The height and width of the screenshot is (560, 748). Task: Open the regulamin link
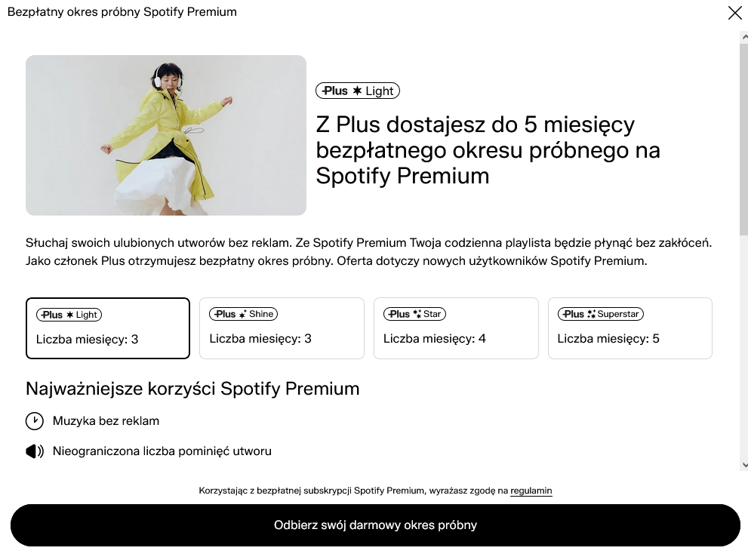coord(531,491)
